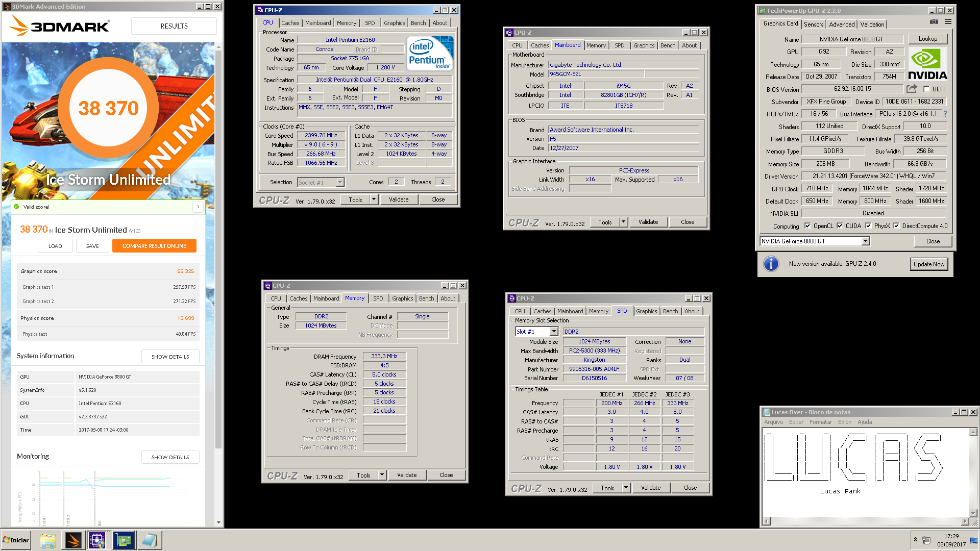
Task: Toggle the OpenCL checkbox
Action: pyautogui.click(x=807, y=226)
